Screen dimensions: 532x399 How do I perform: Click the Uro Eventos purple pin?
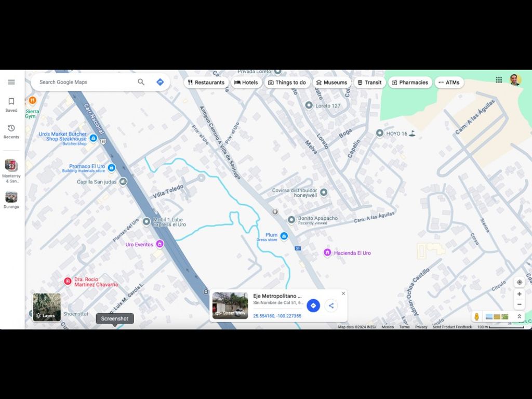tap(159, 244)
